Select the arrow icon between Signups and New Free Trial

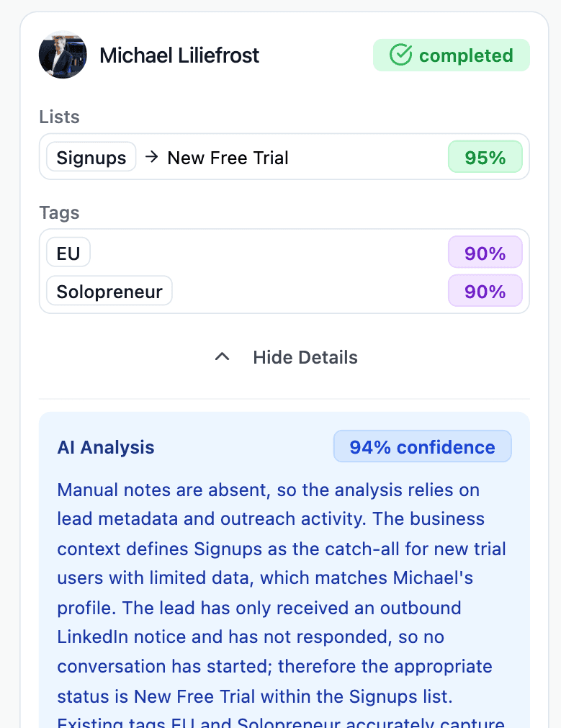click(152, 157)
